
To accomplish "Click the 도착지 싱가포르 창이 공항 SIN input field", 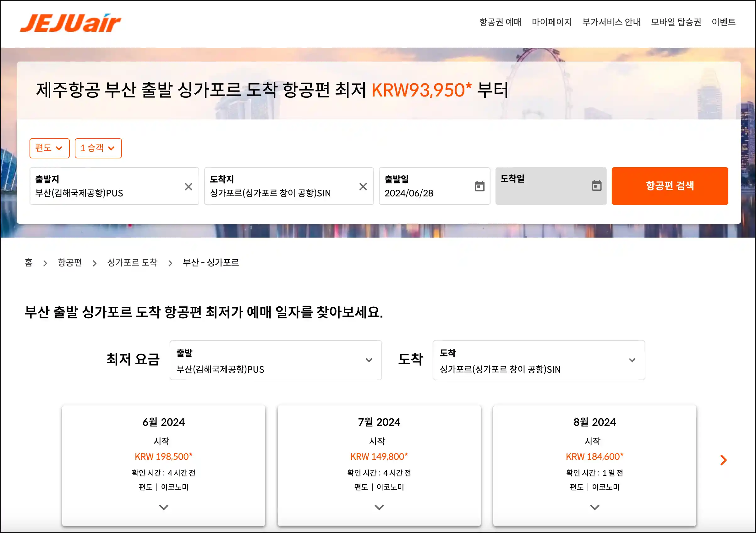I will pyautogui.click(x=289, y=186).
